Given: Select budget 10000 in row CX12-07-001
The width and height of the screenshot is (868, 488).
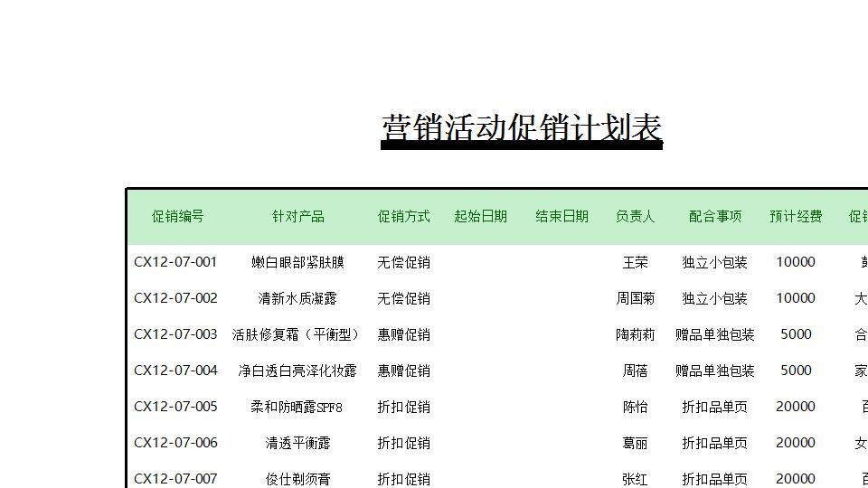Looking at the screenshot, I should click(x=796, y=262).
